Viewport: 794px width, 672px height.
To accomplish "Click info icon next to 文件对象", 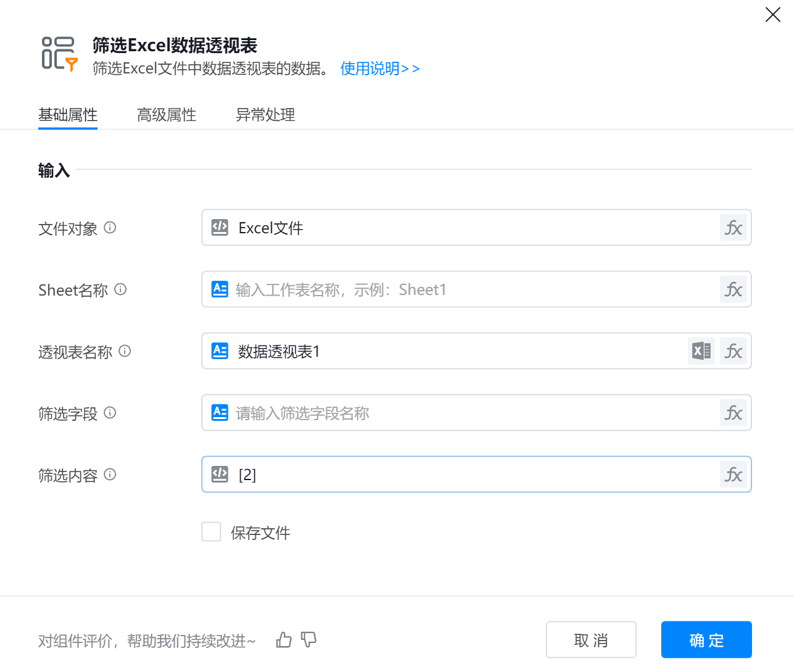I will (110, 228).
